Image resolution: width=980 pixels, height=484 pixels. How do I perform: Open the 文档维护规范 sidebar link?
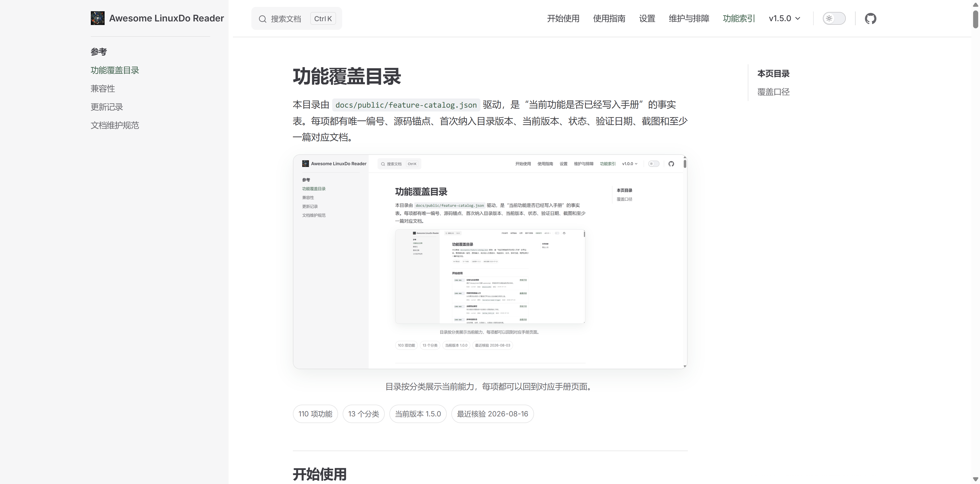(115, 125)
